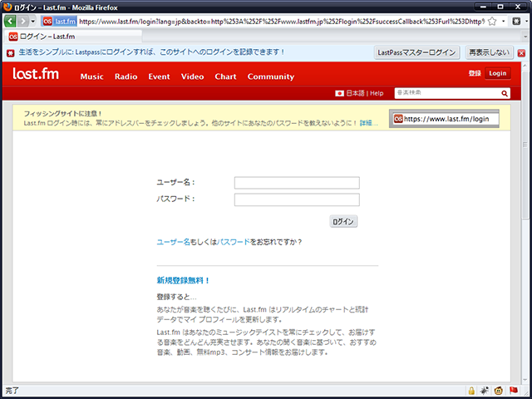532x399 pixels.
Task: Click LastPassマスターログイン button
Action: click(416, 52)
